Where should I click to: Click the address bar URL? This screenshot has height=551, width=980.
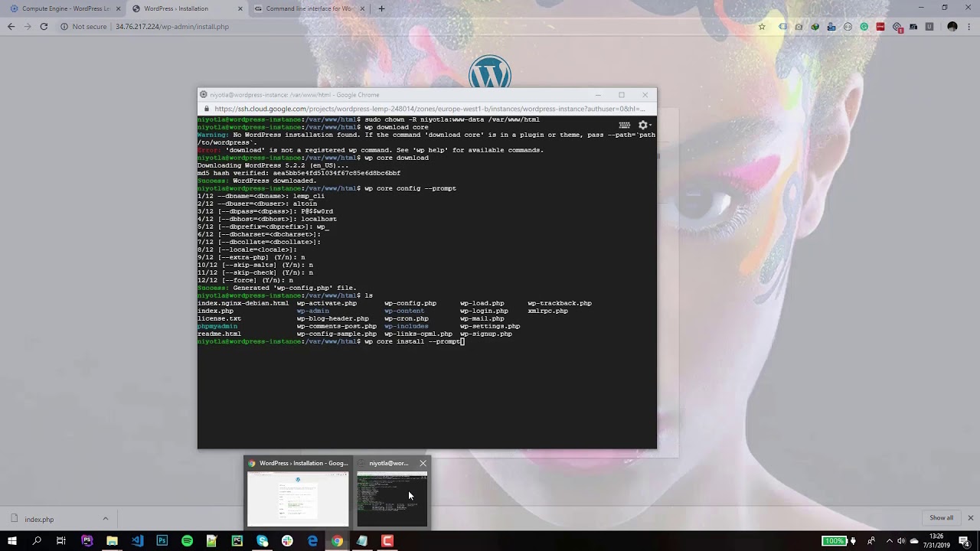171,27
